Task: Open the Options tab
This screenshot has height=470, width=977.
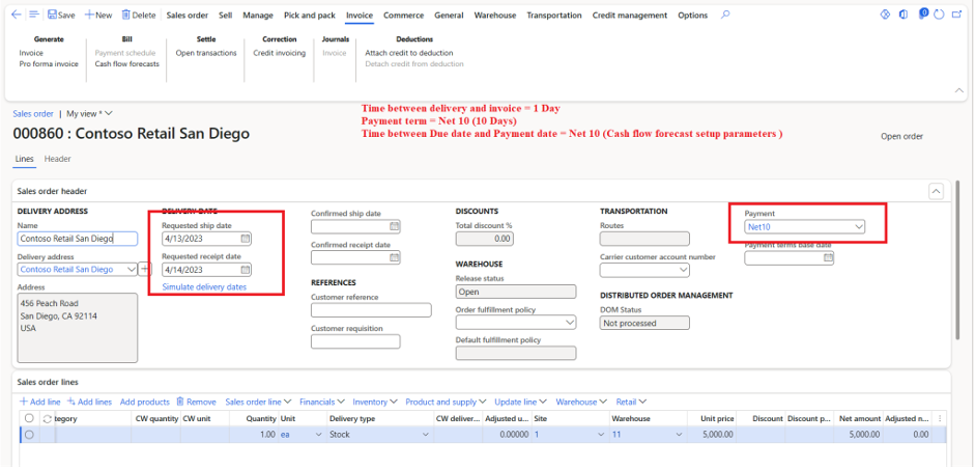Action: tap(692, 15)
